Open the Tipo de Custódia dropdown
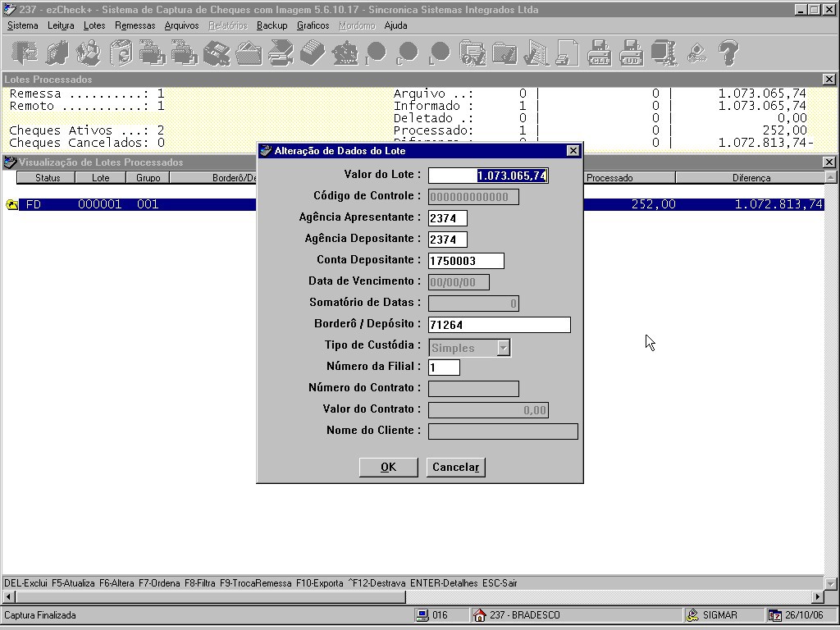 (x=503, y=348)
